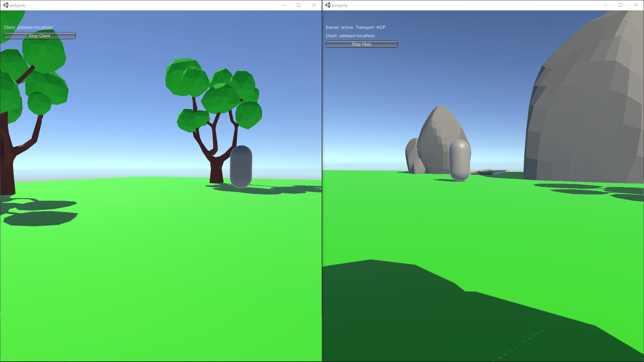The image size is (644, 362).
Task: Close the left polypoly client window
Action: click(314, 5)
